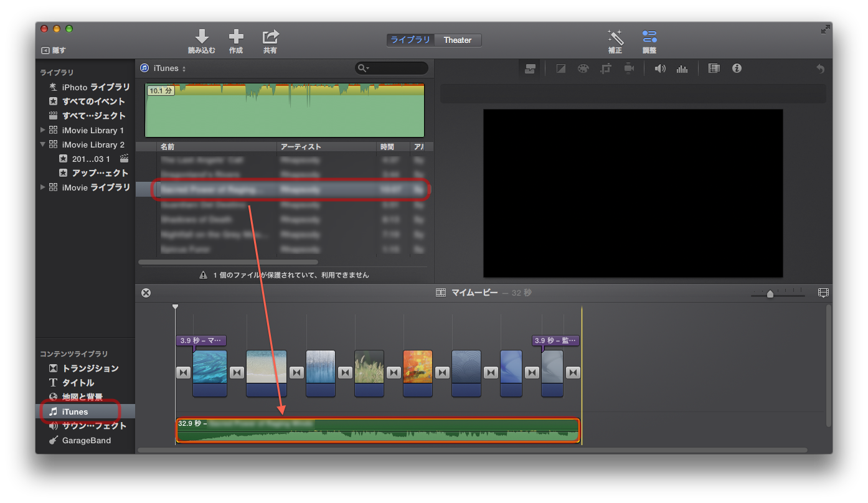The image size is (868, 503).
Task: Select the iMovie Library 2 item
Action: 87,144
